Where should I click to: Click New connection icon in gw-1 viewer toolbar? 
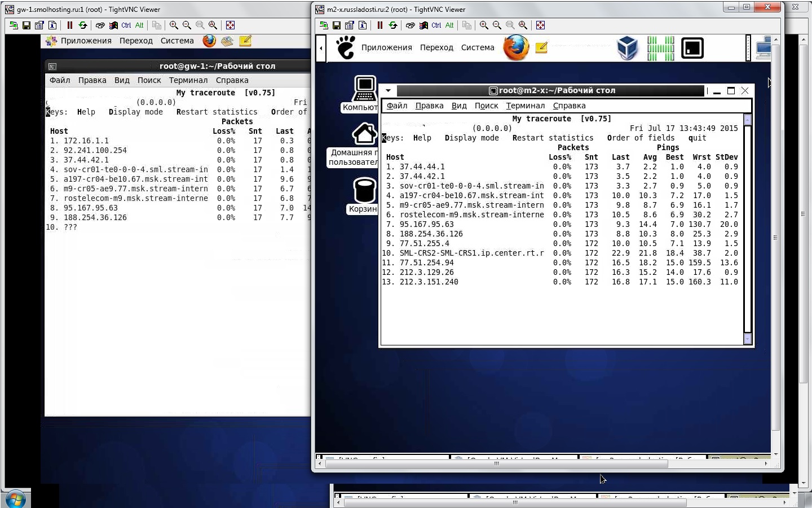click(14, 25)
